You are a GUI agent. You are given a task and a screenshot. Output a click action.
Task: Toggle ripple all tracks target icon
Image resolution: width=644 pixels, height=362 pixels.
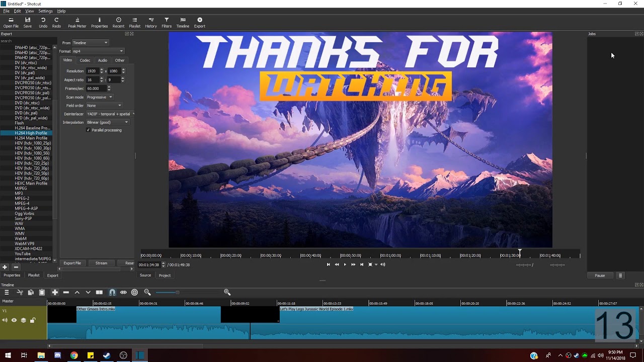pos(134,292)
